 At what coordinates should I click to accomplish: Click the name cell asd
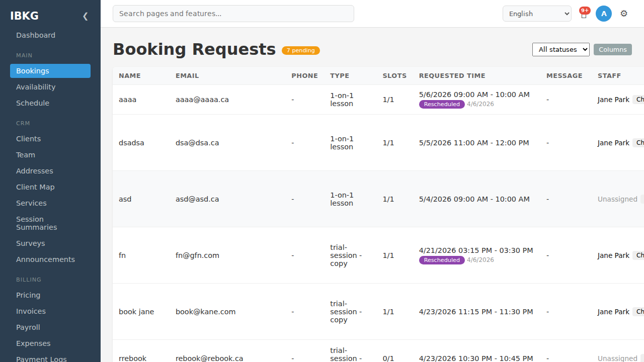pos(125,199)
